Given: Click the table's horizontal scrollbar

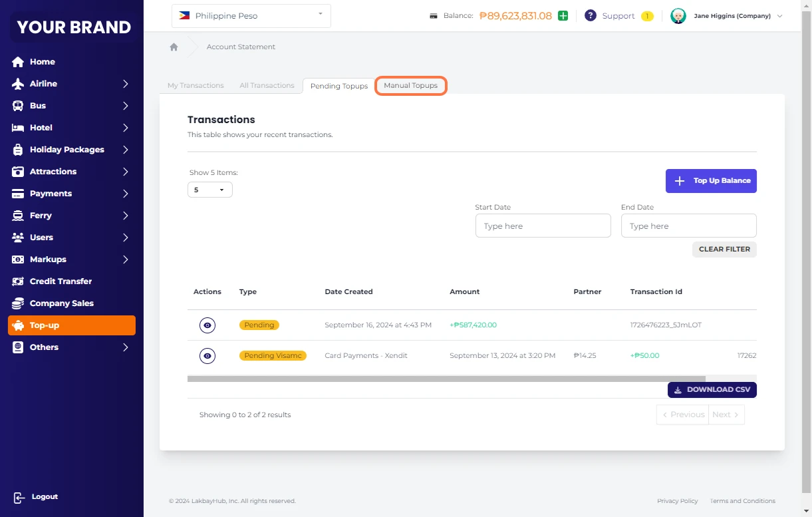Looking at the screenshot, I should point(446,379).
